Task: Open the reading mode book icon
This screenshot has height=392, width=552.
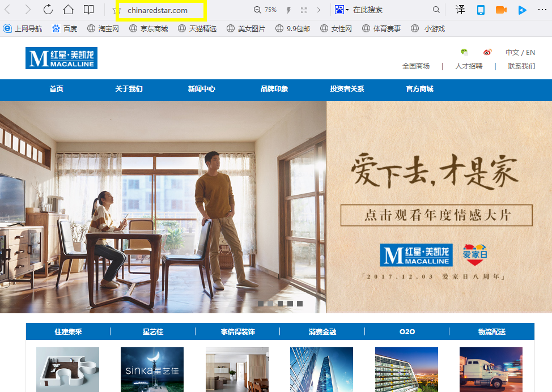Action: coord(88,10)
